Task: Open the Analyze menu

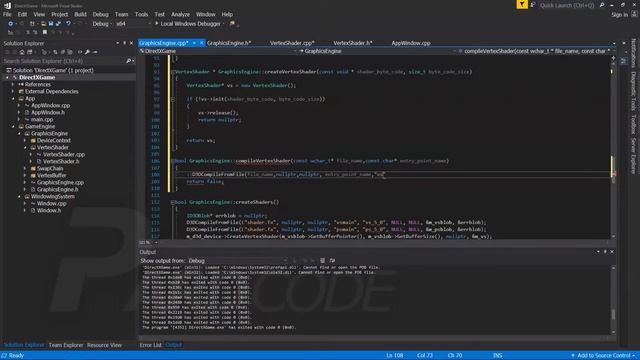Action: pos(180,14)
